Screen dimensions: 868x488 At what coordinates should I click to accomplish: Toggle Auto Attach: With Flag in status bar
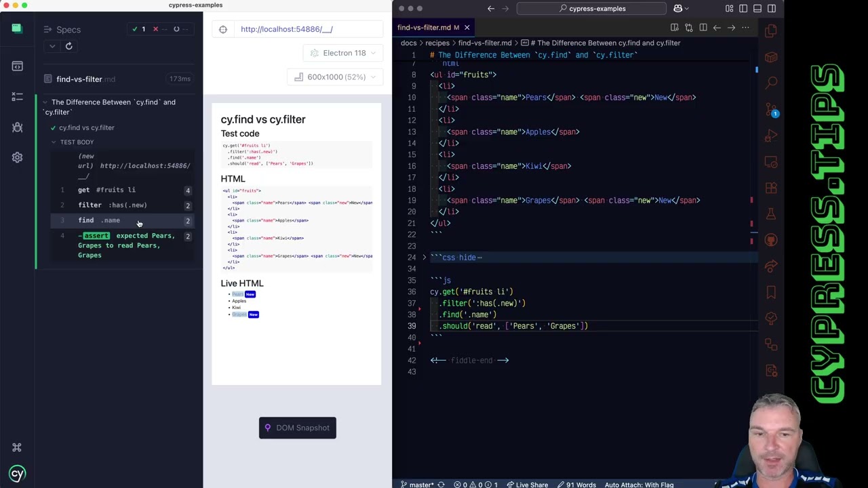click(x=639, y=485)
